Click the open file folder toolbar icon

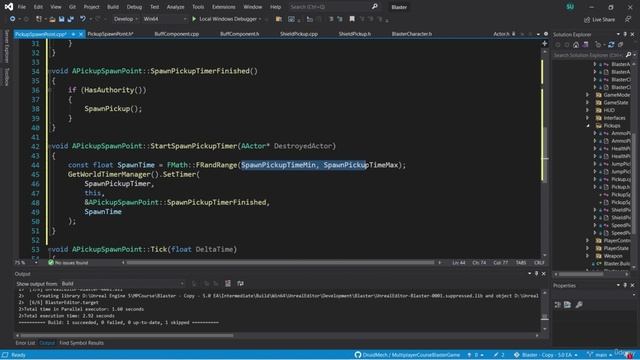pyautogui.click(x=52, y=19)
